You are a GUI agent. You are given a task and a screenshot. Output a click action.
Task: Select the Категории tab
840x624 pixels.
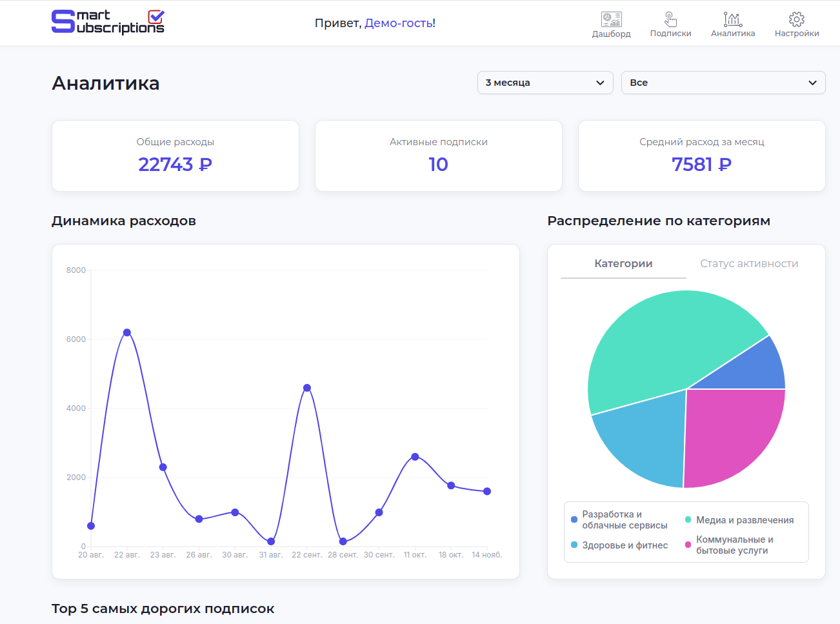click(623, 263)
